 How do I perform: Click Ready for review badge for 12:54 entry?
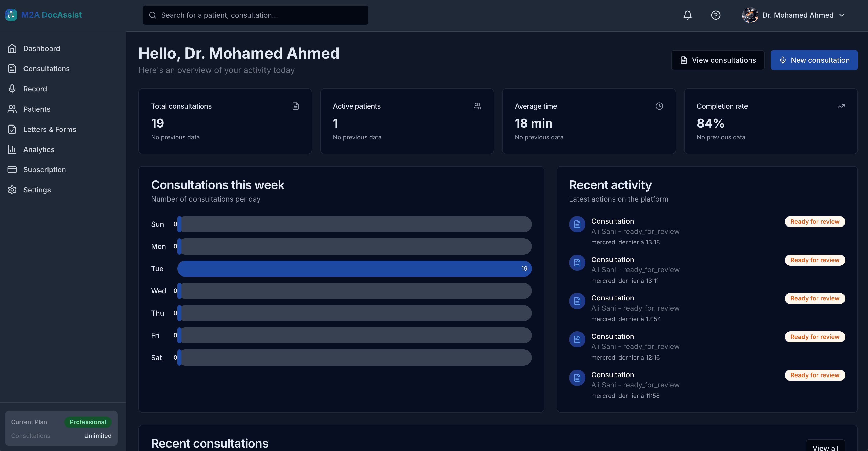click(x=815, y=298)
